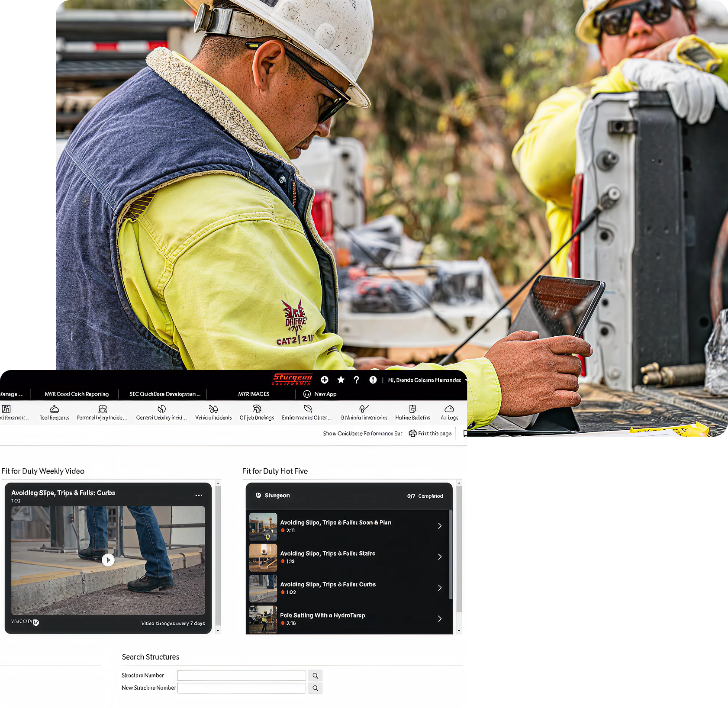Open the user account dropdown by name
This screenshot has width=728, height=708.
pyautogui.click(x=425, y=380)
